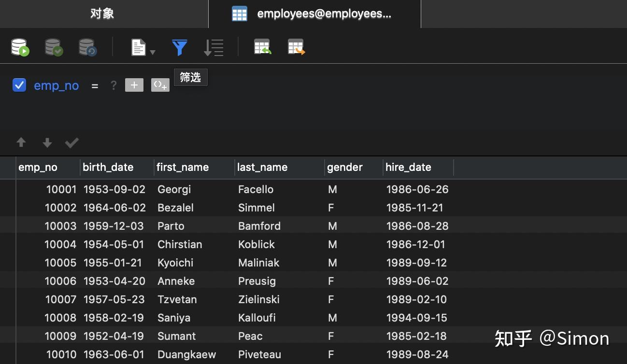Click the Import table icon with green arrow

pos(262,47)
